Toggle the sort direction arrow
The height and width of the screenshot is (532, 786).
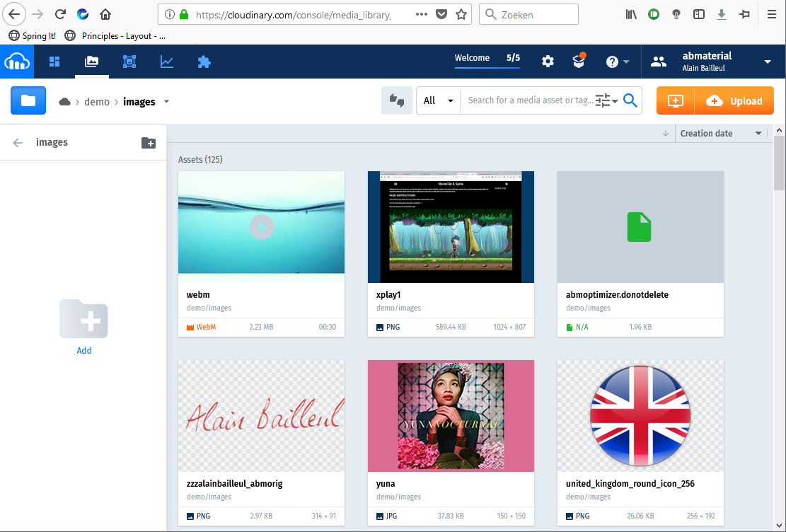click(x=666, y=134)
